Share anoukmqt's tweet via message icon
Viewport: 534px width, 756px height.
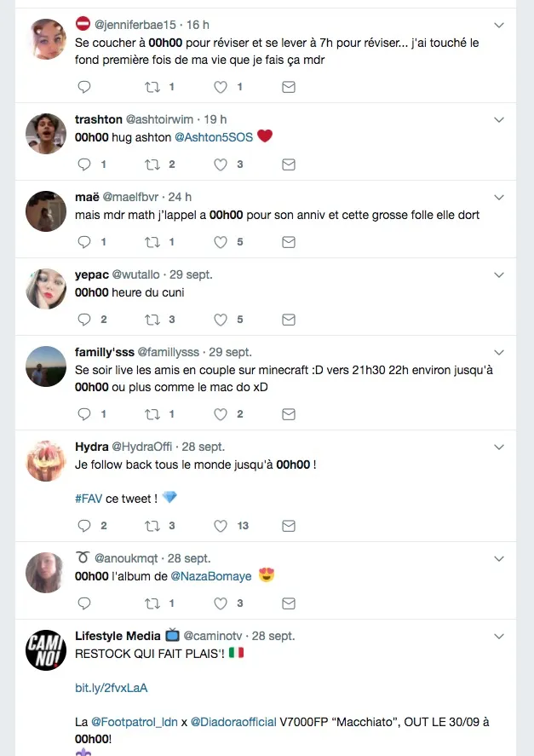pyautogui.click(x=289, y=603)
